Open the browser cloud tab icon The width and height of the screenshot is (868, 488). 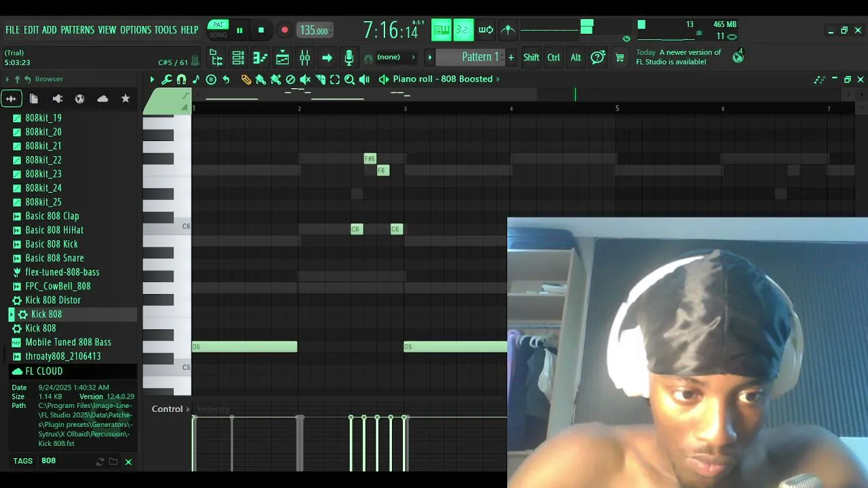102,99
